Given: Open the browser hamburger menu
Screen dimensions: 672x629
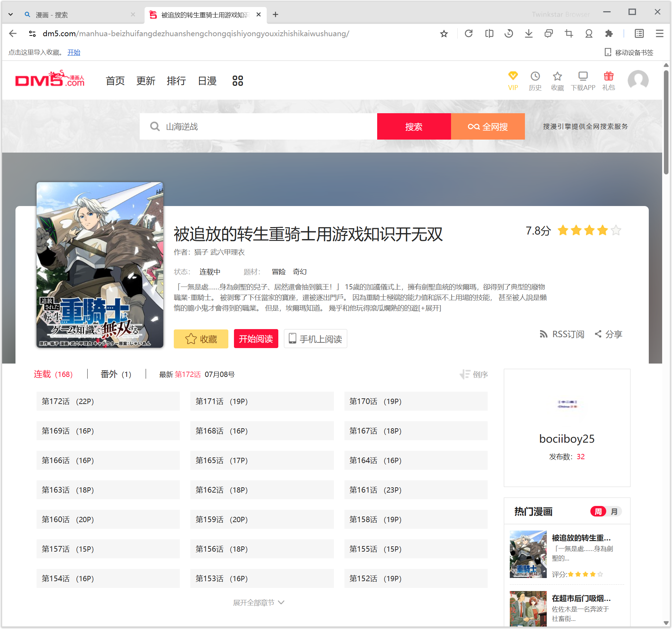Looking at the screenshot, I should (x=659, y=33).
